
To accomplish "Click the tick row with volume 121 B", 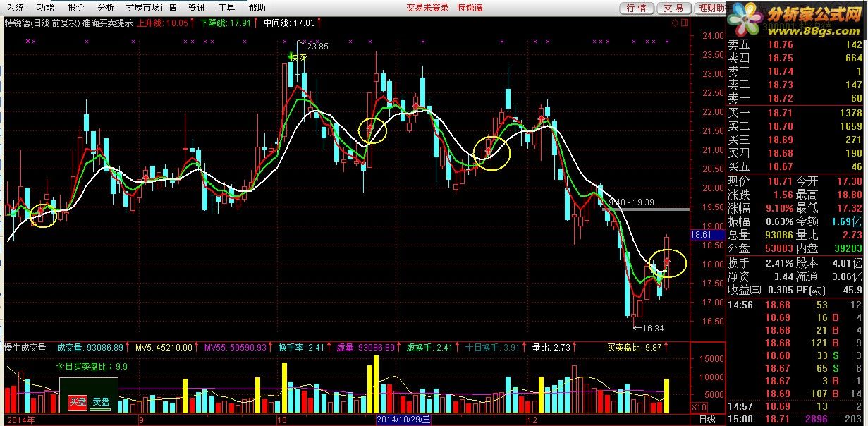I will pos(795,343).
